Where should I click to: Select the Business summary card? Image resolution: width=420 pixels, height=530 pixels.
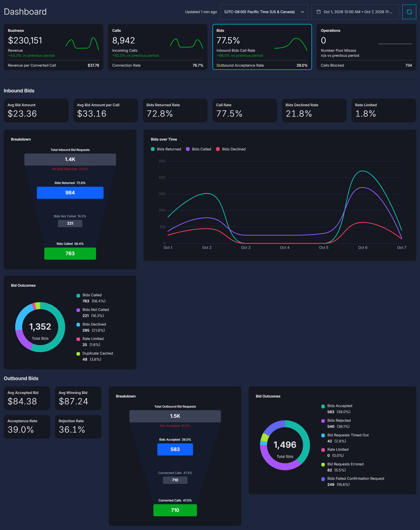tap(54, 47)
